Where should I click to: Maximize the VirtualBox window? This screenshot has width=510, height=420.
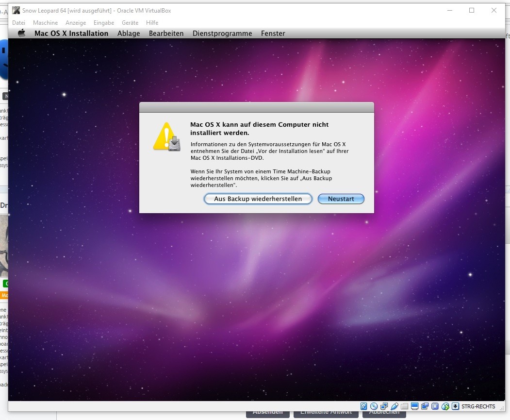[472, 10]
